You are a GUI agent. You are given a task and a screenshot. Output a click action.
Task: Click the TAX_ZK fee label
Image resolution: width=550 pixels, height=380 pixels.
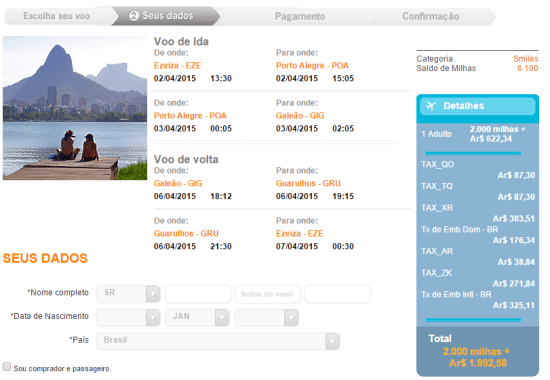click(x=437, y=273)
